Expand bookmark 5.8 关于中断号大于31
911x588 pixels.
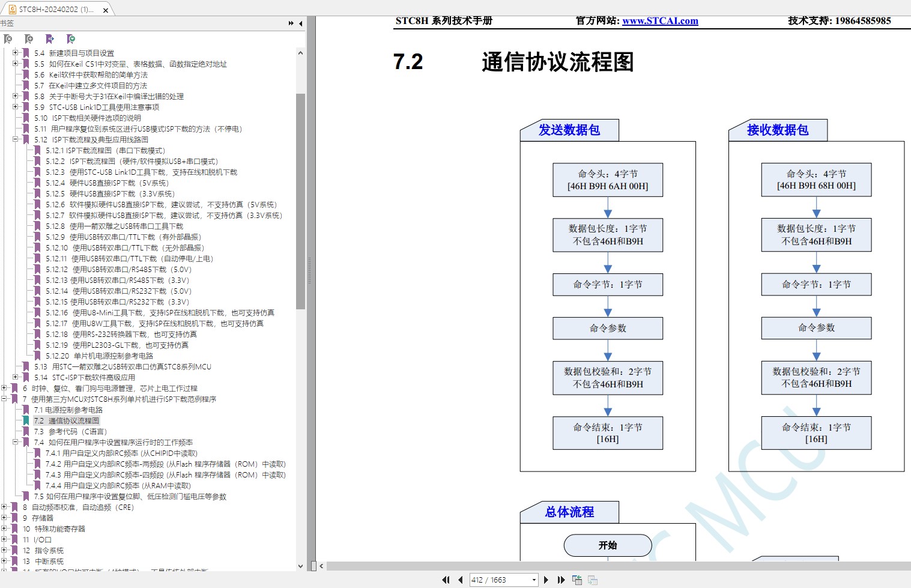coord(16,96)
